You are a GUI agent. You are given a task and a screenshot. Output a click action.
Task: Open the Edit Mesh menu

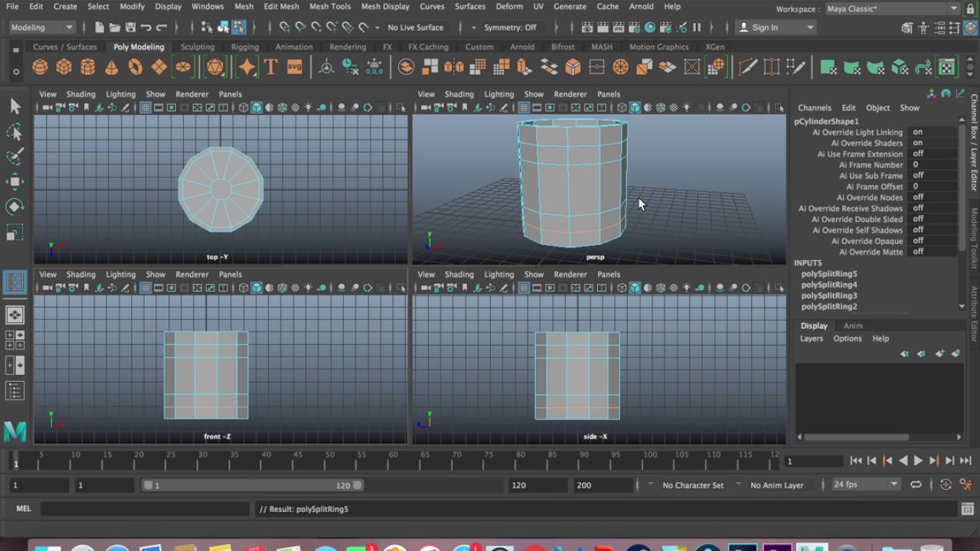(281, 6)
